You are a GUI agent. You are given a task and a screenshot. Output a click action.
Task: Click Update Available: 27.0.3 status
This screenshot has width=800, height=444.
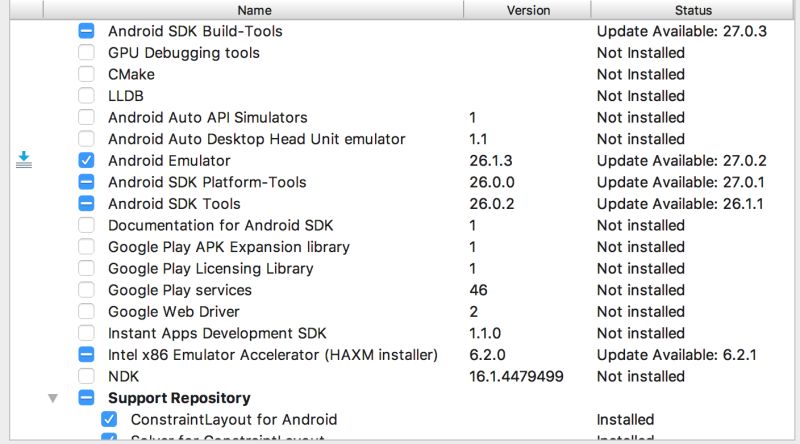(682, 31)
